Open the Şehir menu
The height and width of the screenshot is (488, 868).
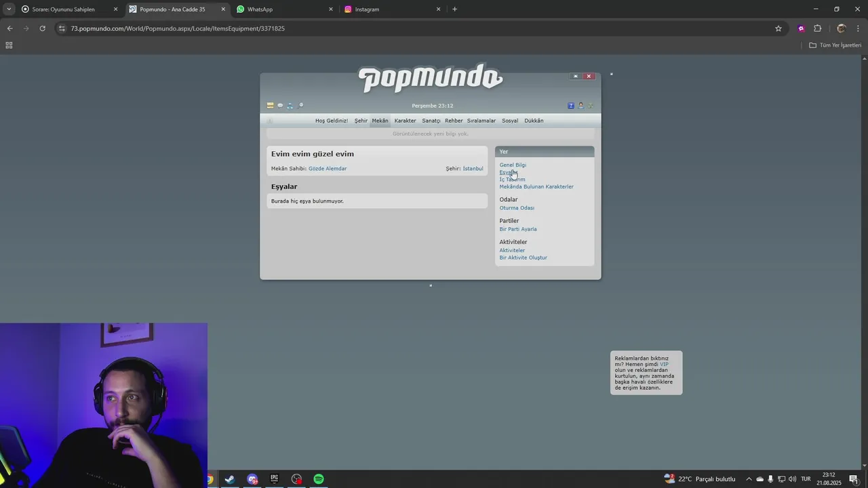pos(361,121)
